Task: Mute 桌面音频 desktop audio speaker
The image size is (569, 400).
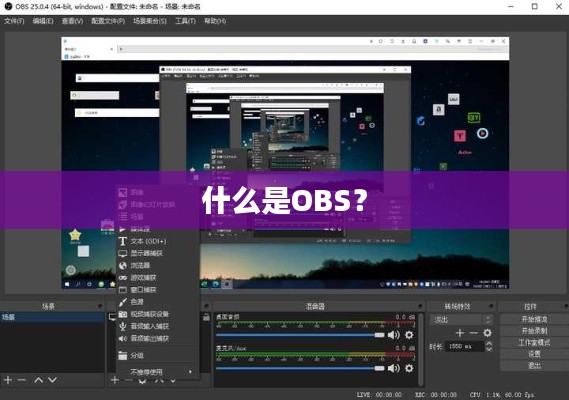Action: (393, 335)
